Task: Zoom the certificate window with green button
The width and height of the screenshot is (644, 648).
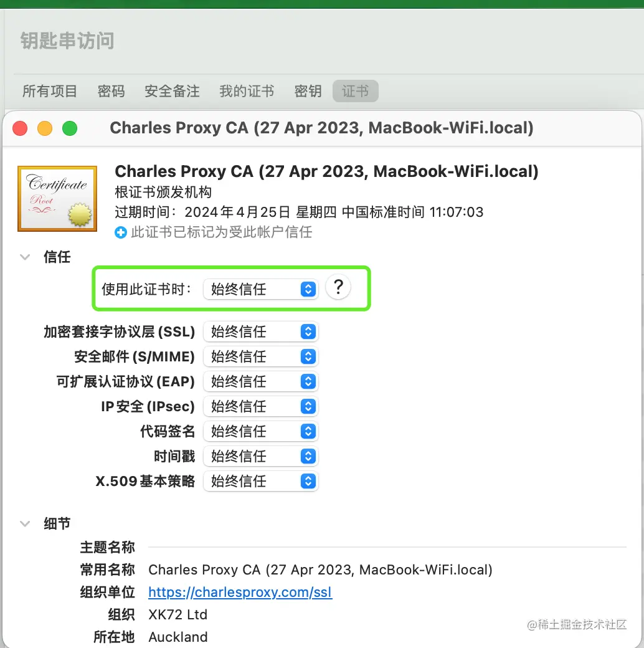Action: click(x=70, y=128)
